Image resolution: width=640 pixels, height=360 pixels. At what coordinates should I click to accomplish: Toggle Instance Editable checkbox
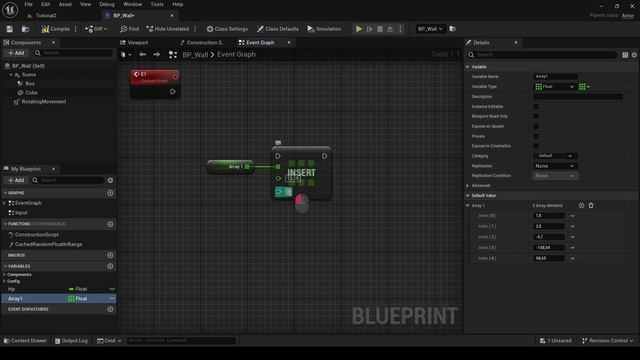536,107
